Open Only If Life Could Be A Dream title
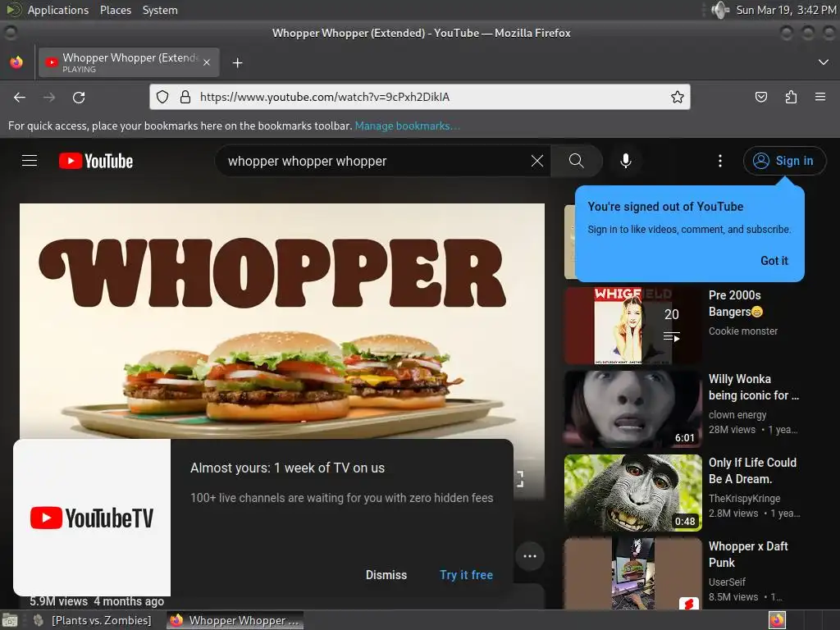 tap(752, 470)
